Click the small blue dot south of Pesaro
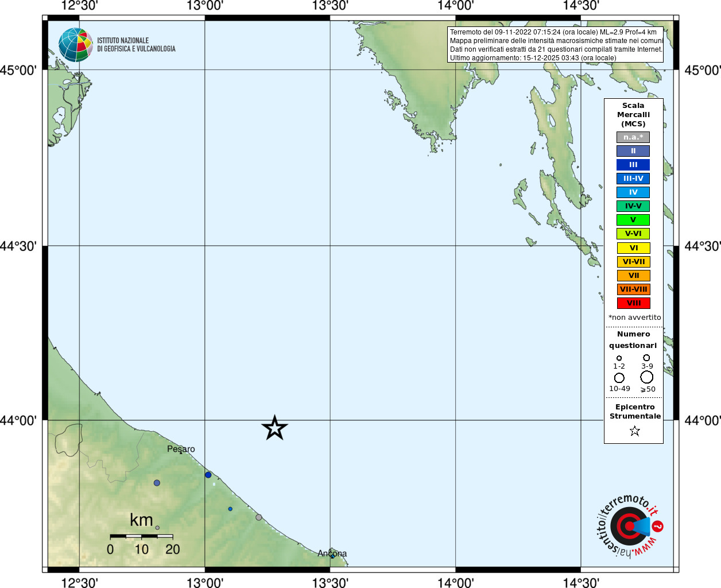The image size is (721, 588). (x=230, y=509)
